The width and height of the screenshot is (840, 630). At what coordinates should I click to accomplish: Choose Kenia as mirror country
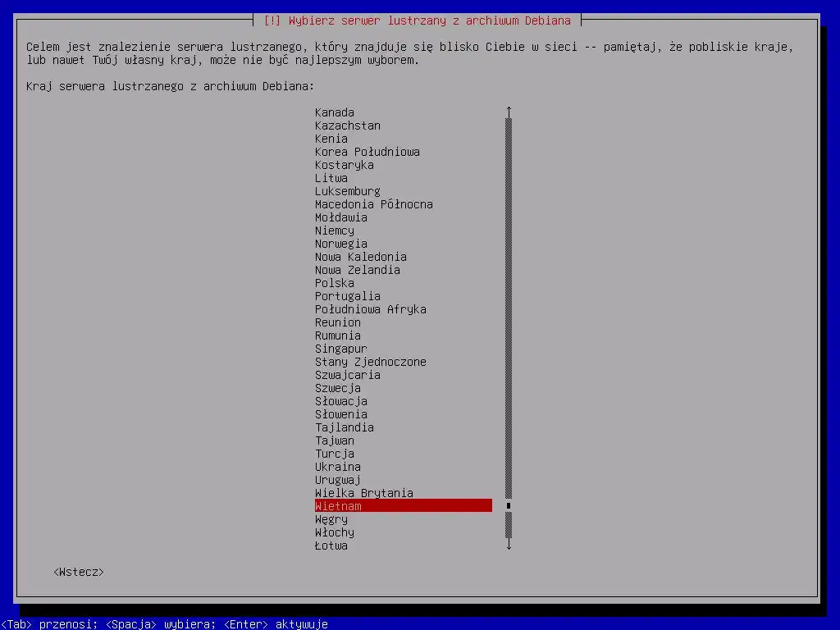pos(404,139)
